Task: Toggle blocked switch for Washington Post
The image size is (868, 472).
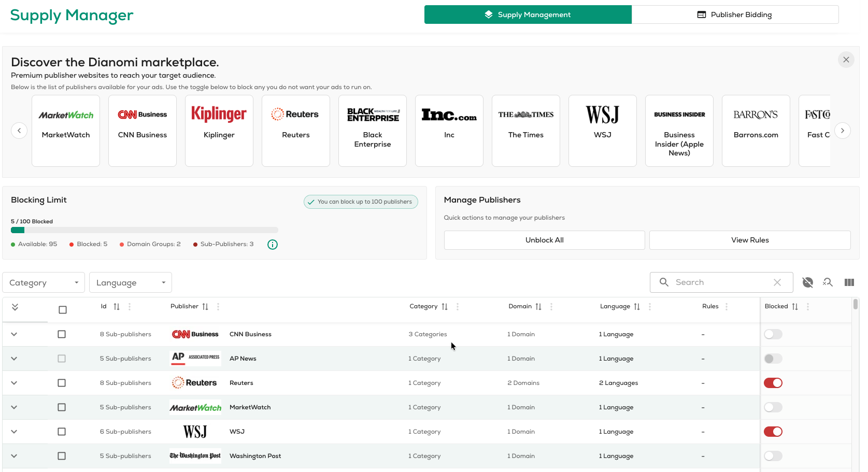Action: 773,456
